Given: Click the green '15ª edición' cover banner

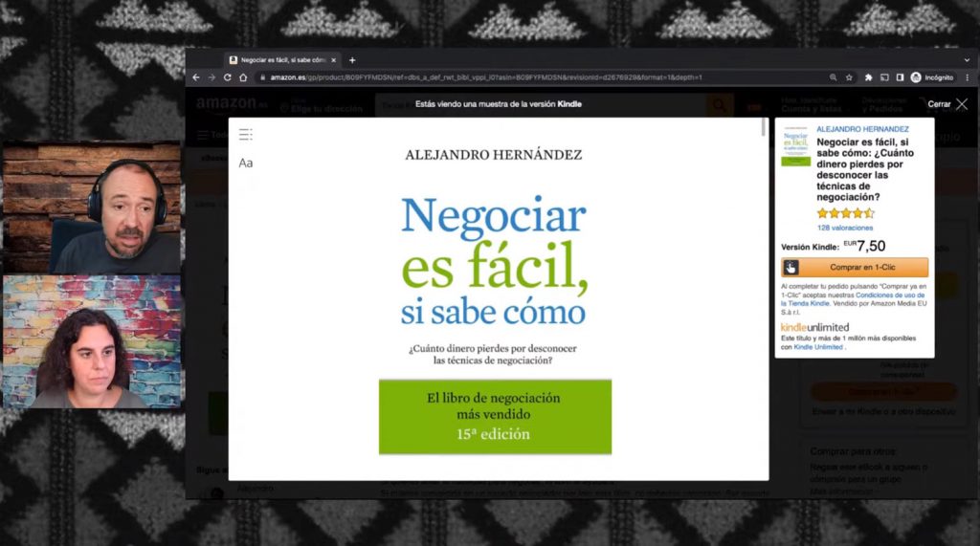Looking at the screenshot, I should [495, 417].
